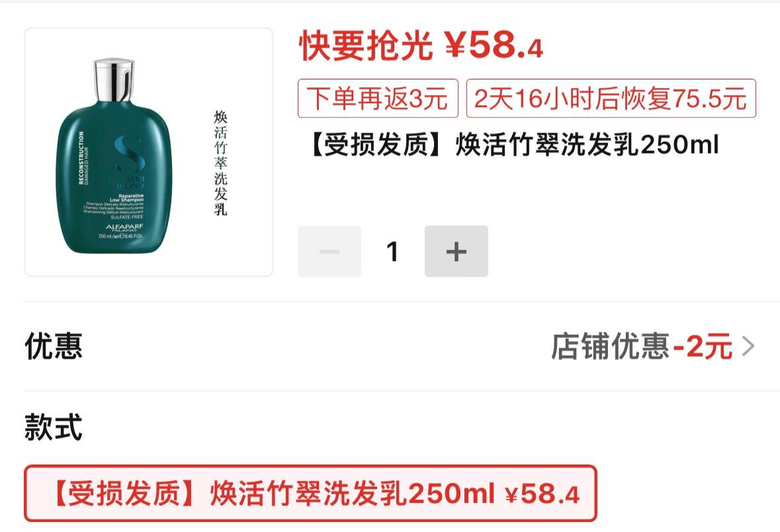The width and height of the screenshot is (780, 532).
Task: Tap the 2天16小时后恢复75.5元 countdown tag
Action: (611, 98)
